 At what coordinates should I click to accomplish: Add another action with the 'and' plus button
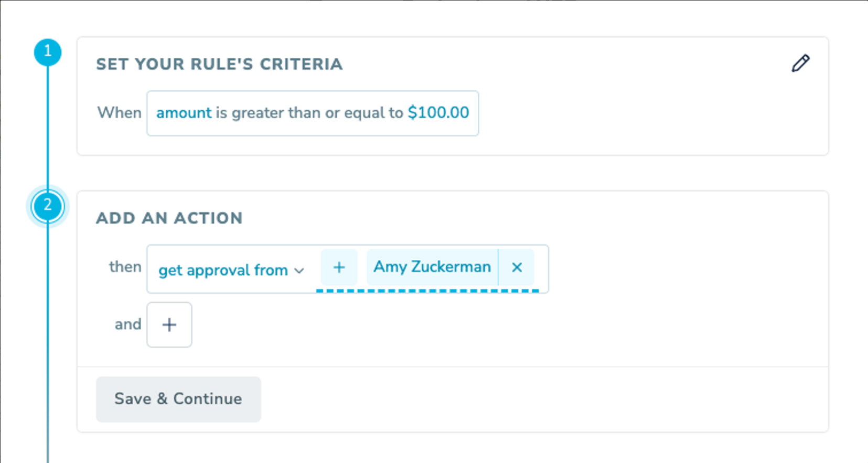(x=169, y=324)
